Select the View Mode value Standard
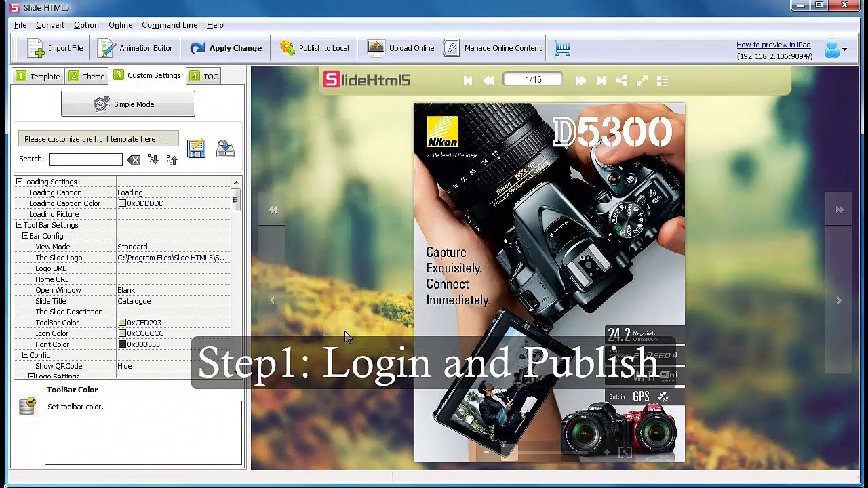 [132, 247]
